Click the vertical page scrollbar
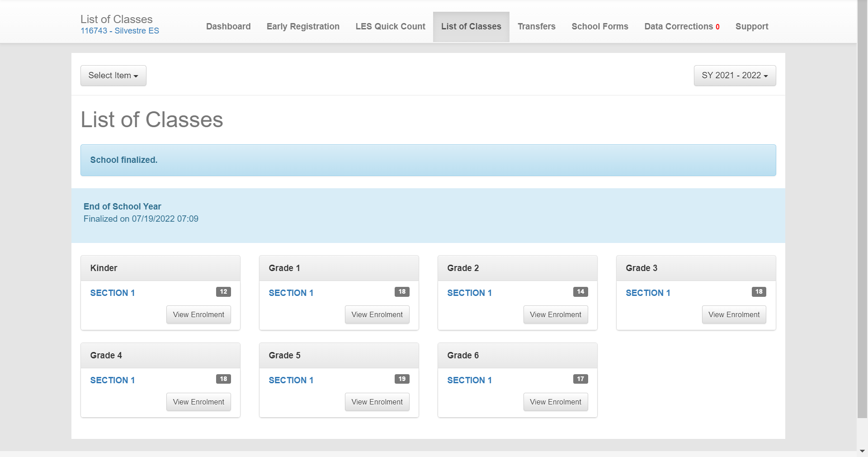The image size is (868, 457). [862, 208]
